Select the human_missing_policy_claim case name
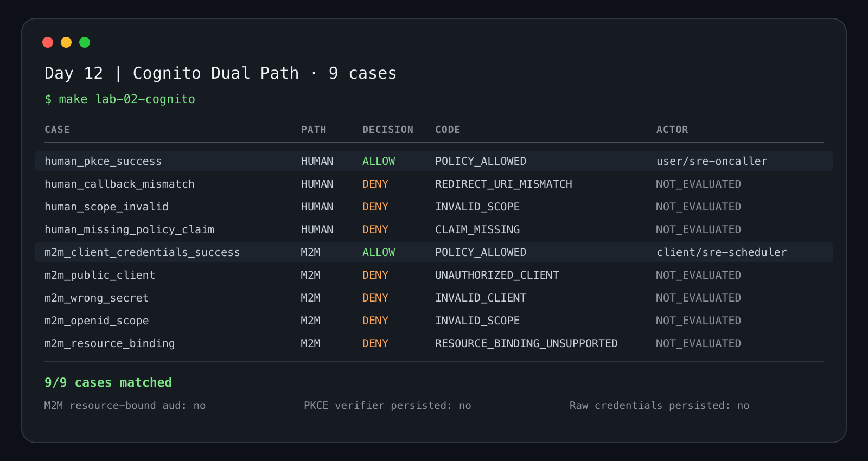Screen dimensions: 868x461 point(129,229)
